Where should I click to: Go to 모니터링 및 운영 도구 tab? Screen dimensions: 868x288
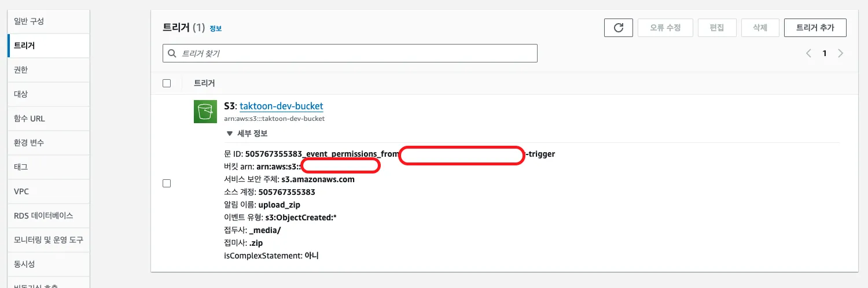[49, 240]
